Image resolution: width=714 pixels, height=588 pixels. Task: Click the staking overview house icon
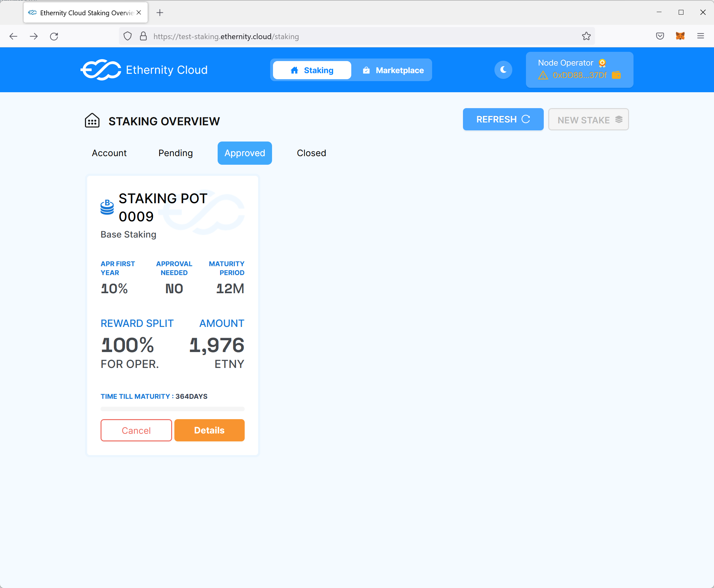92,121
